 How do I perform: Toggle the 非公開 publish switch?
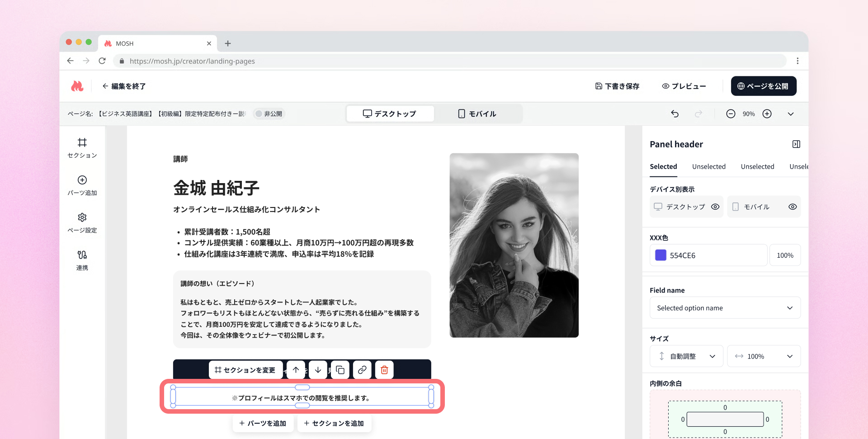[x=259, y=114]
